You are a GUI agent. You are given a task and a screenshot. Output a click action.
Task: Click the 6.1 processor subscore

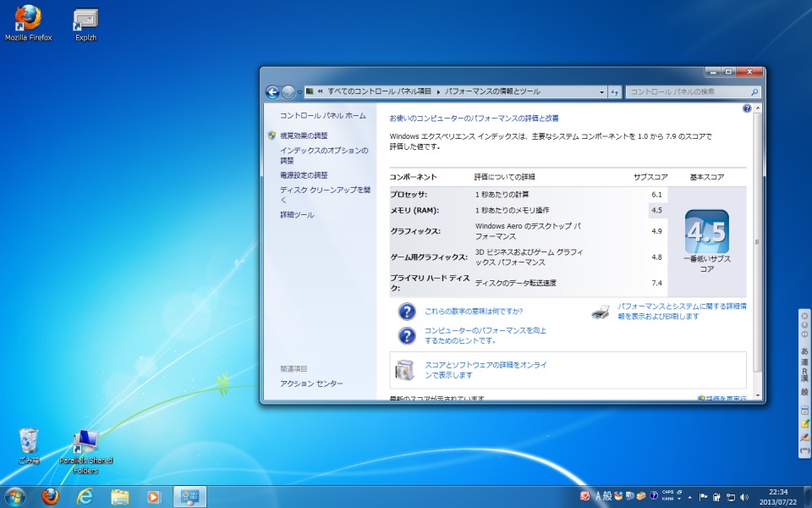(x=656, y=195)
